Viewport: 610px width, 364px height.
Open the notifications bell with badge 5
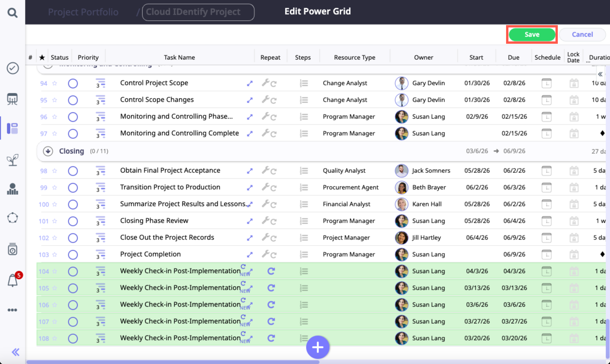click(13, 280)
